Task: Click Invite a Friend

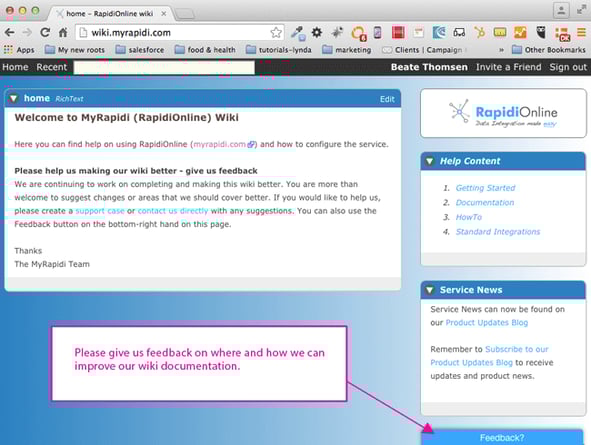Action: click(508, 67)
